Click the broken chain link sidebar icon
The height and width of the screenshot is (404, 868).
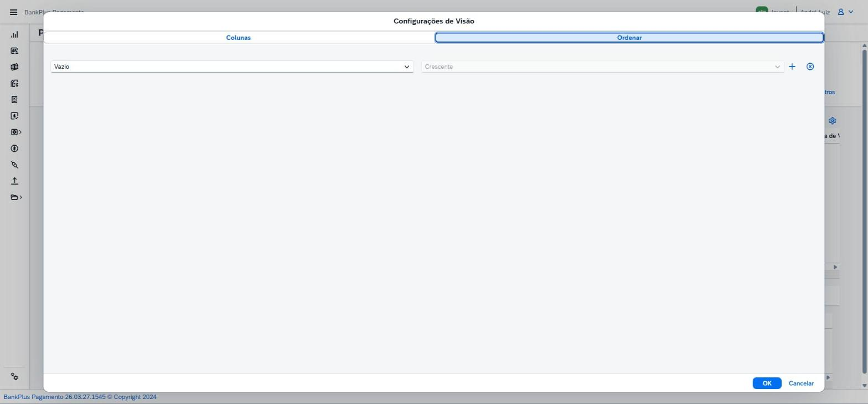point(14,165)
